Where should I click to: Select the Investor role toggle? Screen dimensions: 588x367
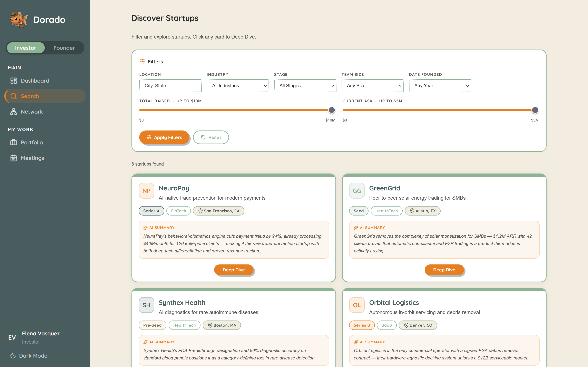26,48
